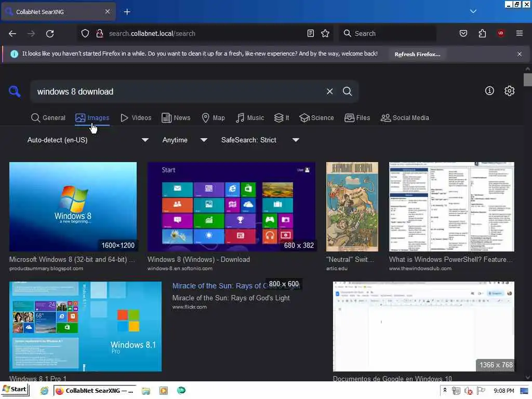Click the search query input field
This screenshot has width=532, height=399.
178,91
